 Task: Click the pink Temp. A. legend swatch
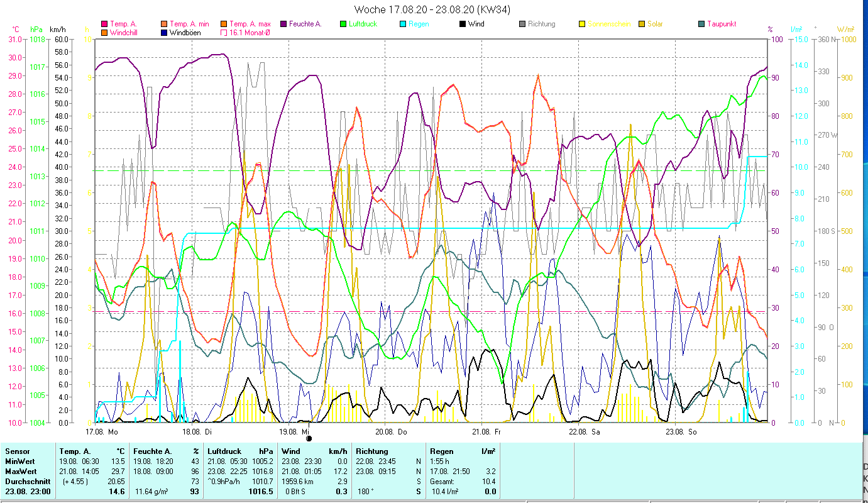104,24
